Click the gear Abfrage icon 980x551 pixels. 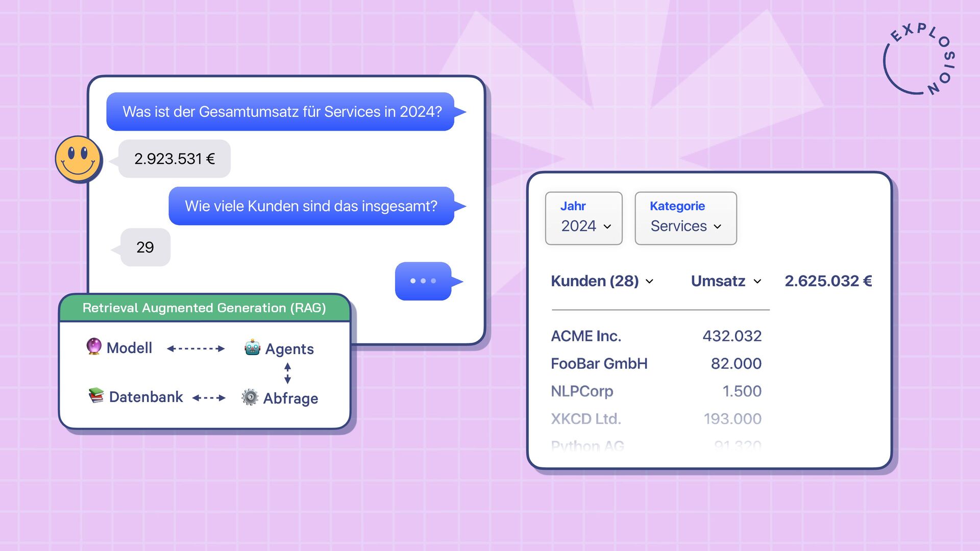pos(250,397)
